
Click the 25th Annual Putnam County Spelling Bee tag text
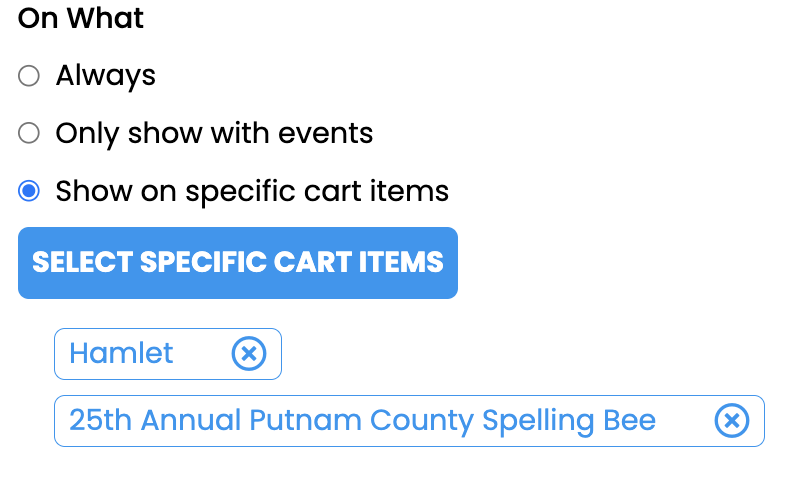(362, 421)
